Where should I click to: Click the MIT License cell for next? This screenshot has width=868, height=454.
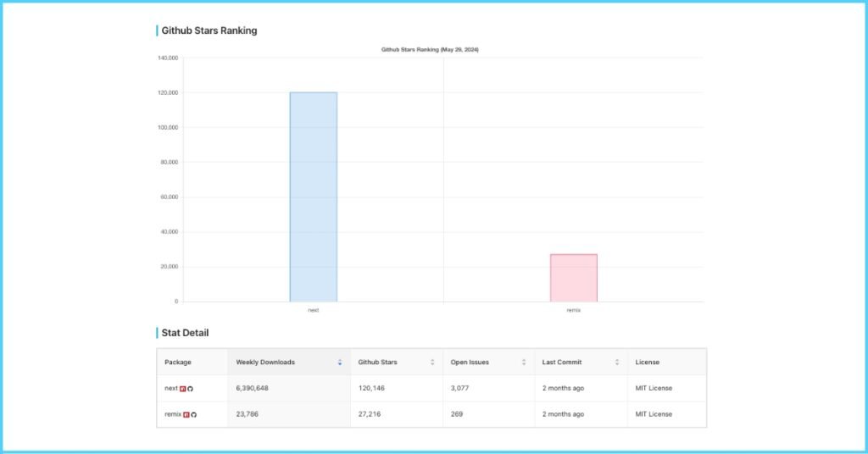click(667, 388)
